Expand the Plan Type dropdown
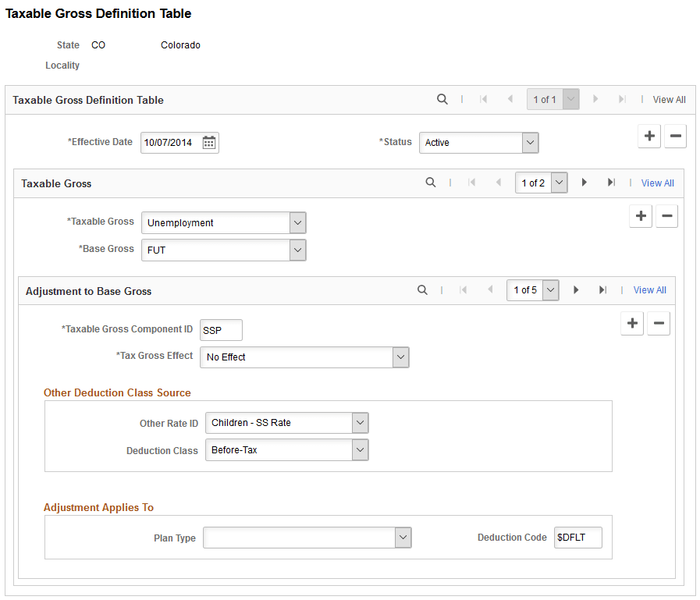Image resolution: width=700 pixels, height=600 pixels. (403, 537)
